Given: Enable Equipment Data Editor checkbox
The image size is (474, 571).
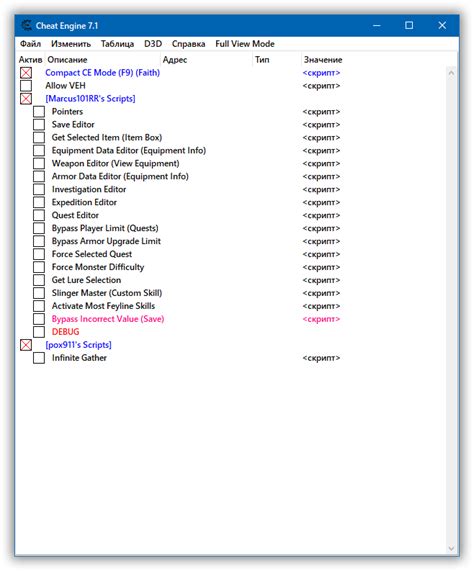Looking at the screenshot, I should point(39,150).
